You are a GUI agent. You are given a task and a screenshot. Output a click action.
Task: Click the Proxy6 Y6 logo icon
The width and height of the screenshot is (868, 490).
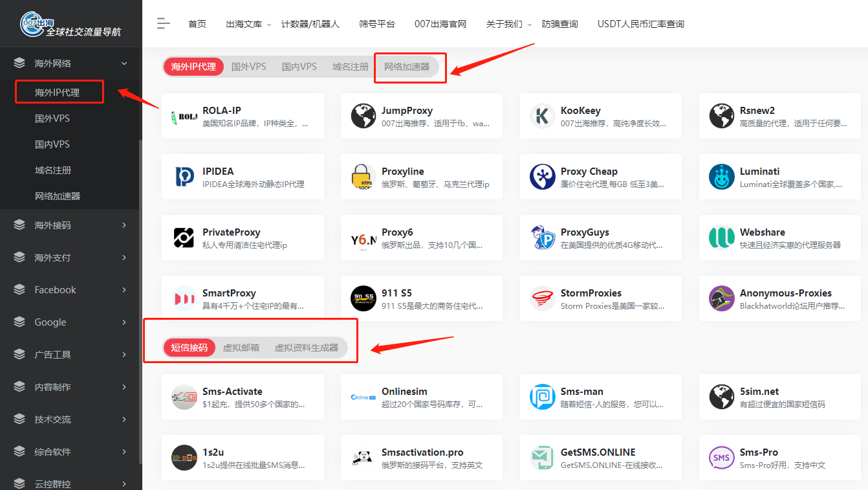click(x=363, y=238)
